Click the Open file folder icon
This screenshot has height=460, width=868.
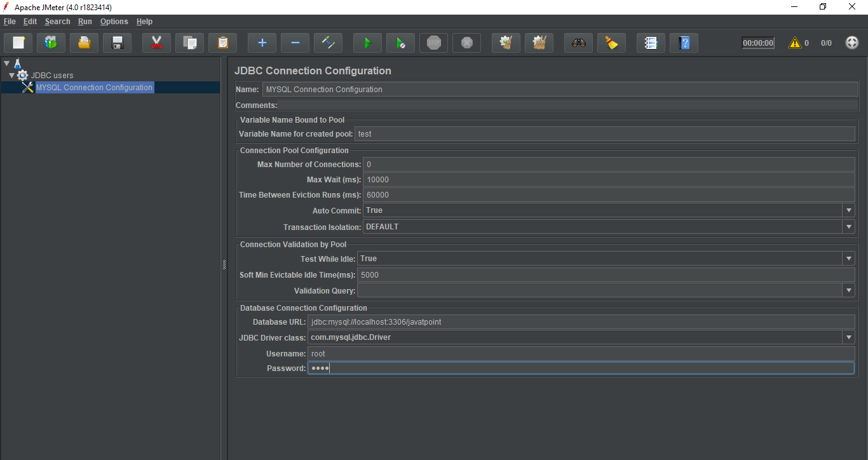point(84,43)
